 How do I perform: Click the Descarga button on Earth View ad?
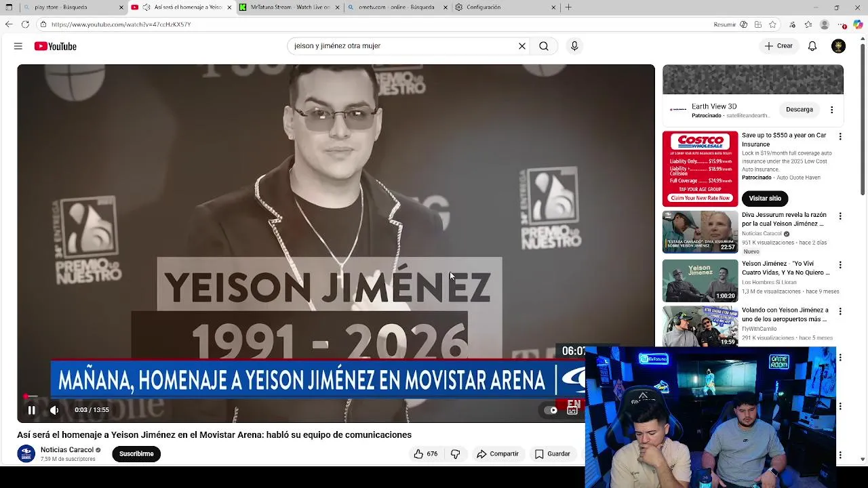(x=800, y=110)
